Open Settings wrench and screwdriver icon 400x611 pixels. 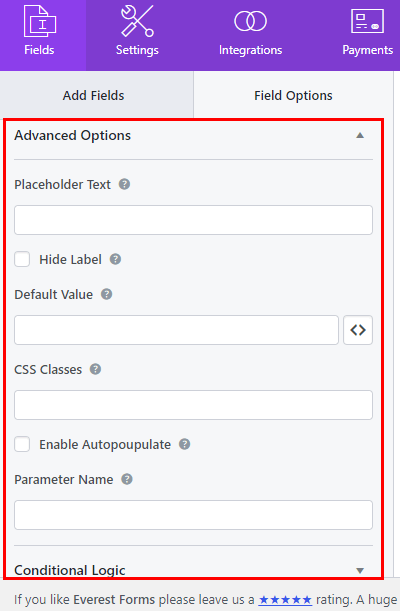click(x=137, y=21)
